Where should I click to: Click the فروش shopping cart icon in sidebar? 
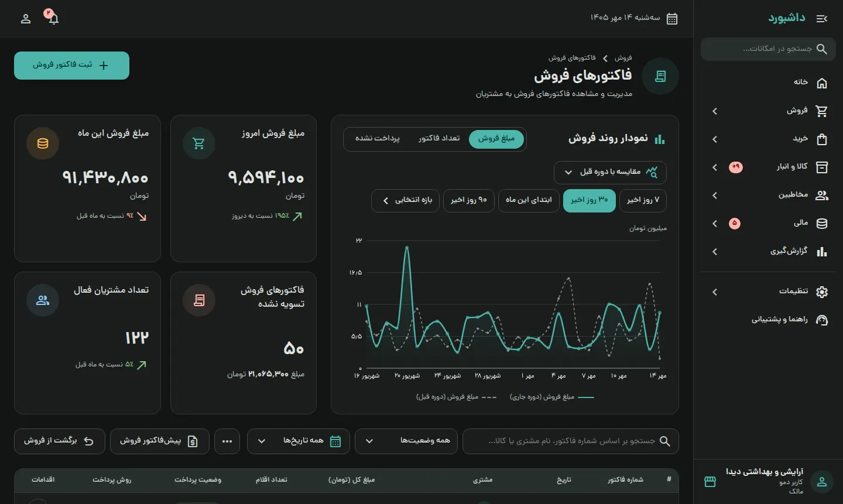click(x=822, y=111)
